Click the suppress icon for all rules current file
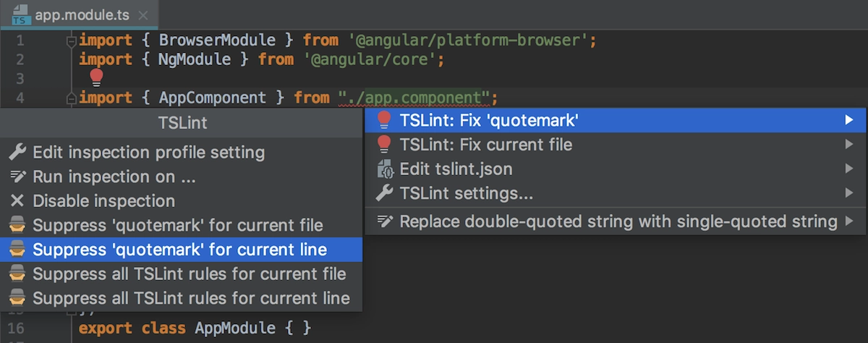Image resolution: width=868 pixels, height=343 pixels. point(18,274)
